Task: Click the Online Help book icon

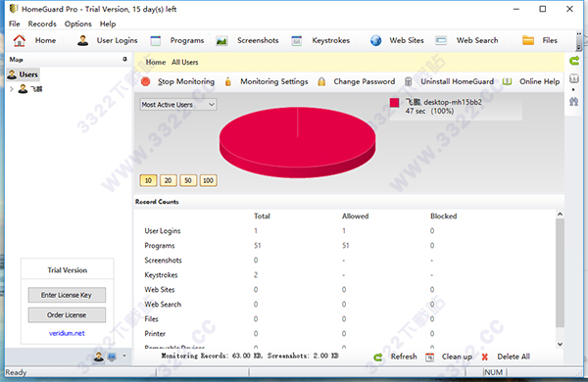Action: 507,81
